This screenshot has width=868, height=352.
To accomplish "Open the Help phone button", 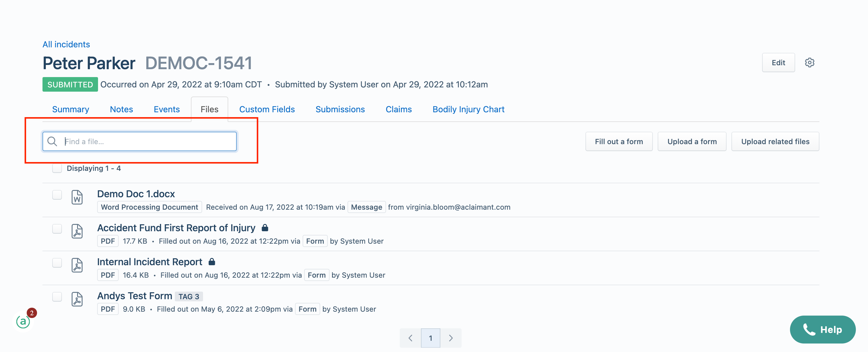I will [x=822, y=330].
